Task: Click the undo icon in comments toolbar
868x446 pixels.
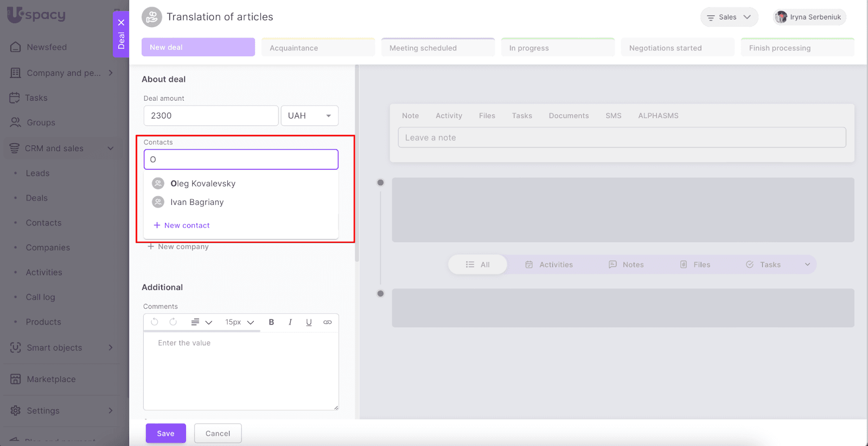Action: (155, 322)
